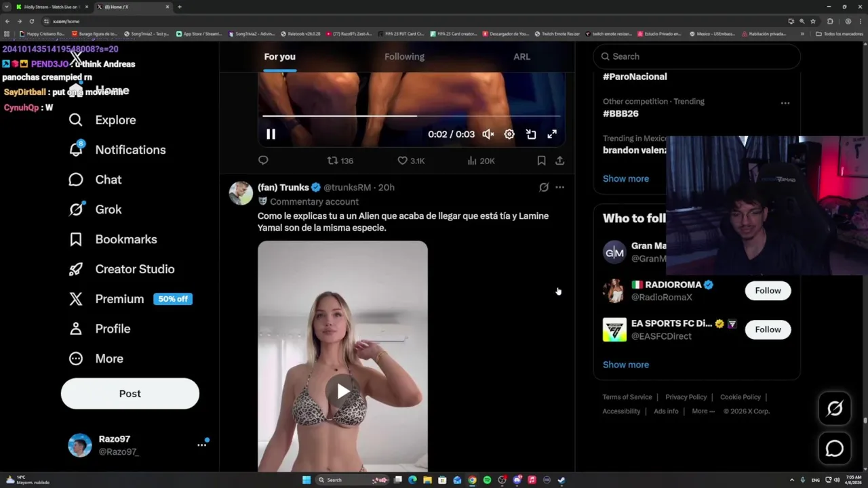The height and width of the screenshot is (488, 868).
Task: Open Bookmarks in the sidebar
Action: [x=113, y=239]
